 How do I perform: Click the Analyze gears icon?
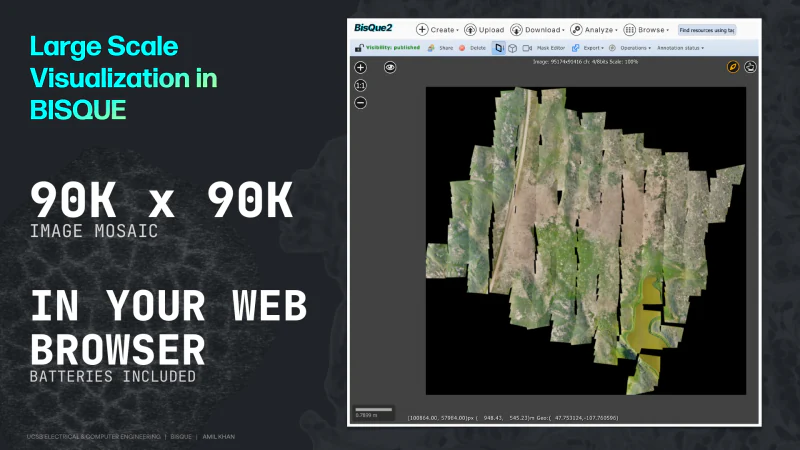click(x=576, y=30)
